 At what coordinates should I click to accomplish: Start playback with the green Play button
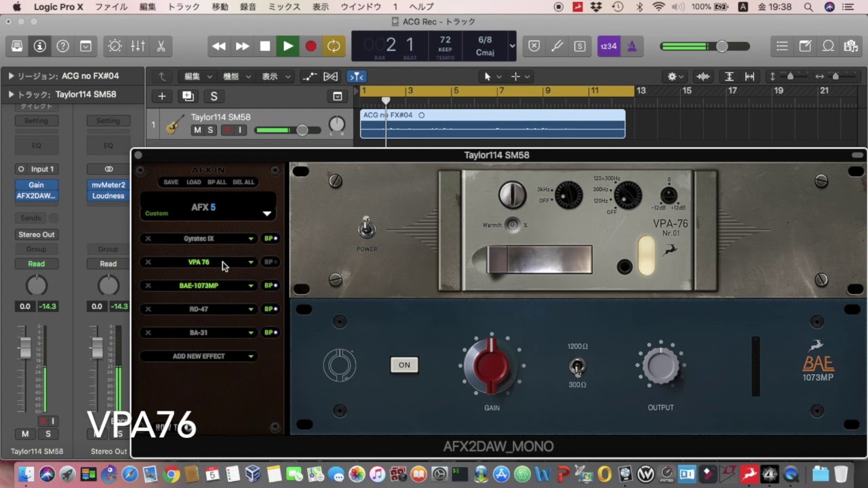[x=288, y=46]
